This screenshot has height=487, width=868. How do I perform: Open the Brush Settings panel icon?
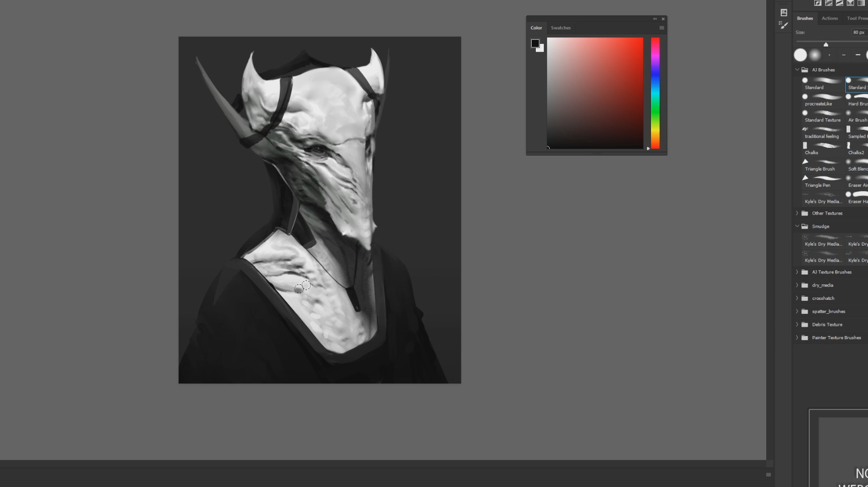(784, 25)
